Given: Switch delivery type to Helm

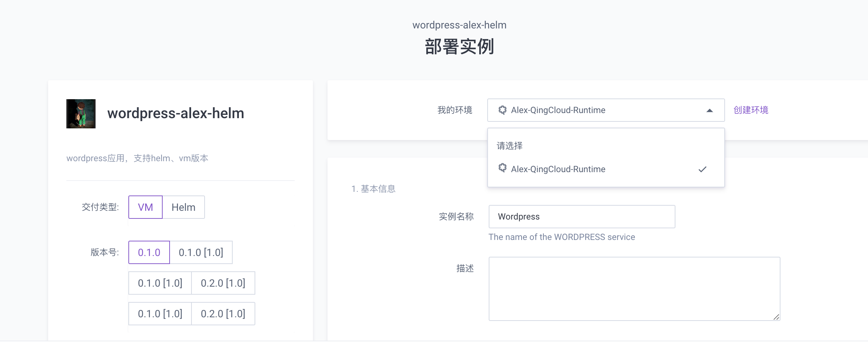Looking at the screenshot, I should [183, 207].
